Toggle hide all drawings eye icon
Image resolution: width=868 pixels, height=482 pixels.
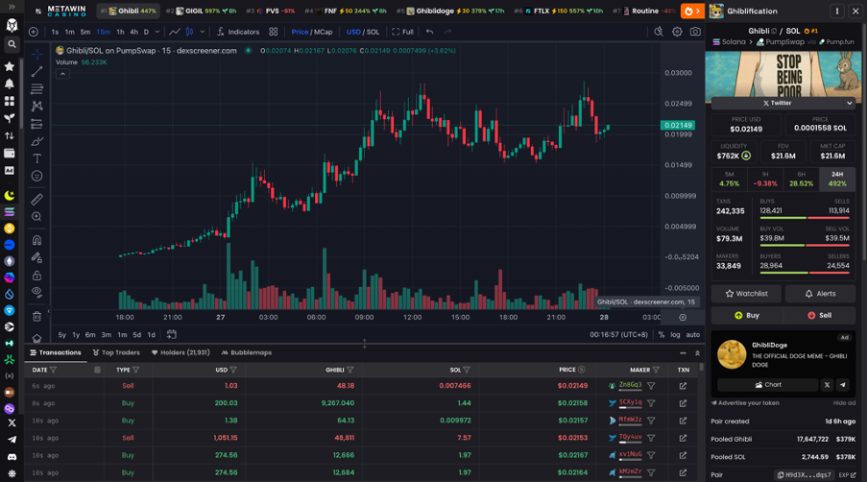[37, 292]
